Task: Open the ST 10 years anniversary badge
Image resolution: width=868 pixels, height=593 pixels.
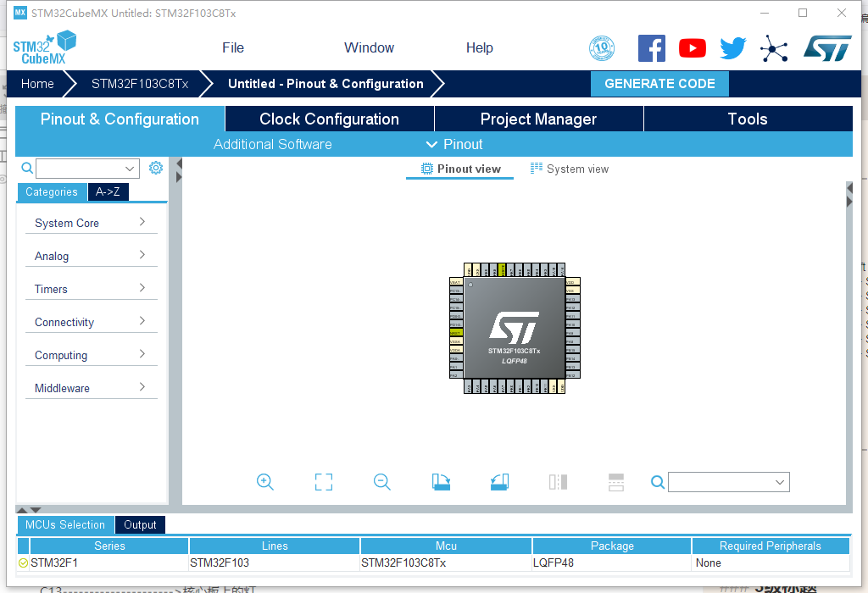Action: (x=602, y=48)
